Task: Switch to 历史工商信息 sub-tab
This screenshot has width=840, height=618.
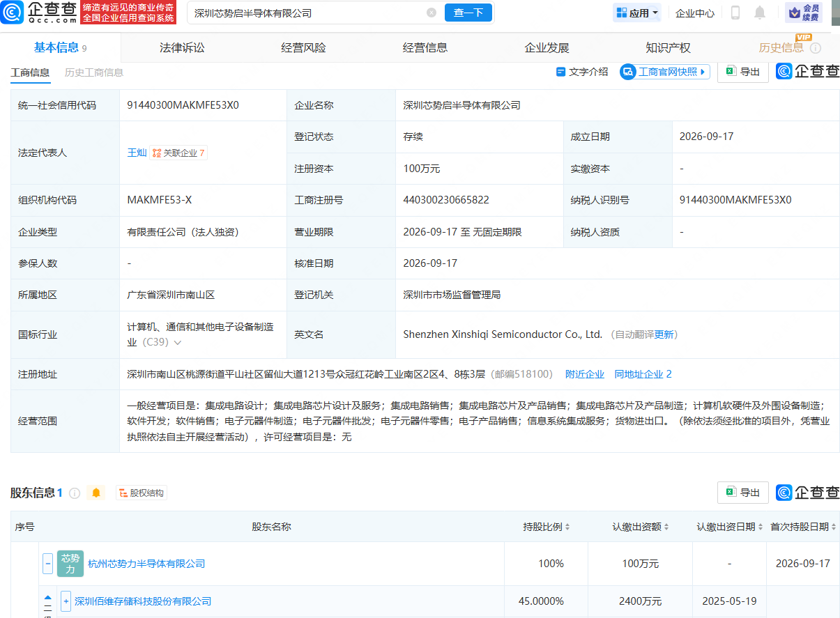Action: pos(94,72)
